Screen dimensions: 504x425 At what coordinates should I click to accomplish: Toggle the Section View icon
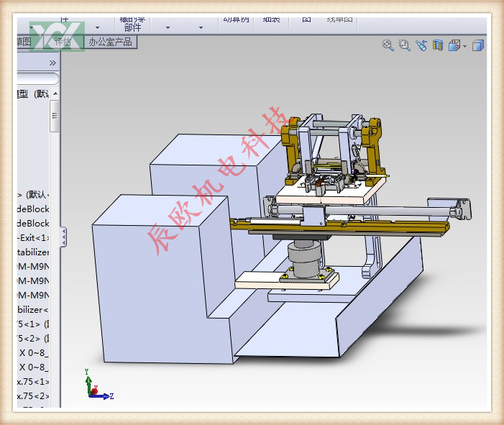[437, 45]
